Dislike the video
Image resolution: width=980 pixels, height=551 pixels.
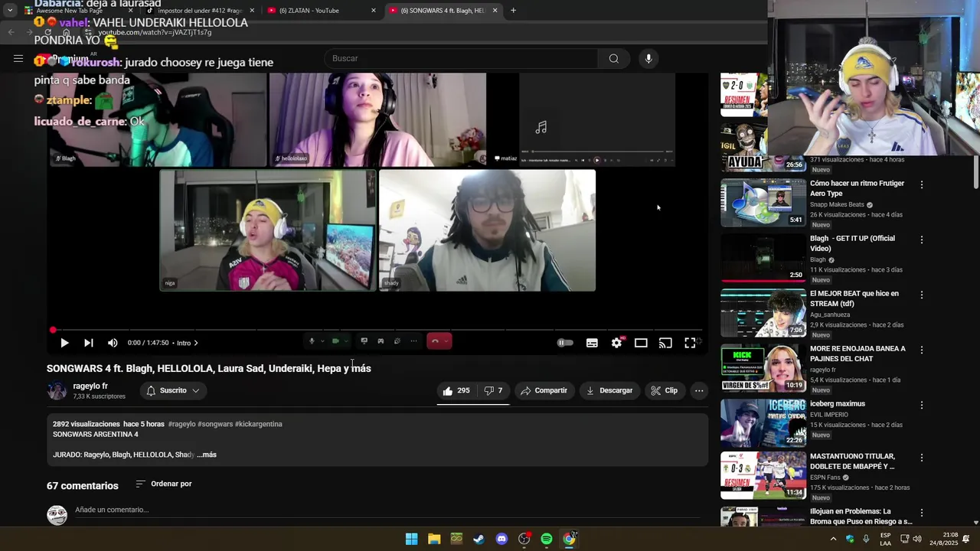[x=493, y=390]
